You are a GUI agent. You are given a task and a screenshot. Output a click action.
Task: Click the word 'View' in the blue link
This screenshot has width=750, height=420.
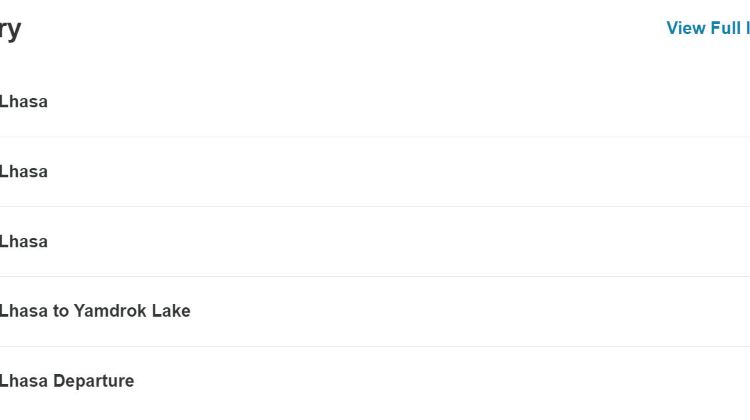[686, 28]
